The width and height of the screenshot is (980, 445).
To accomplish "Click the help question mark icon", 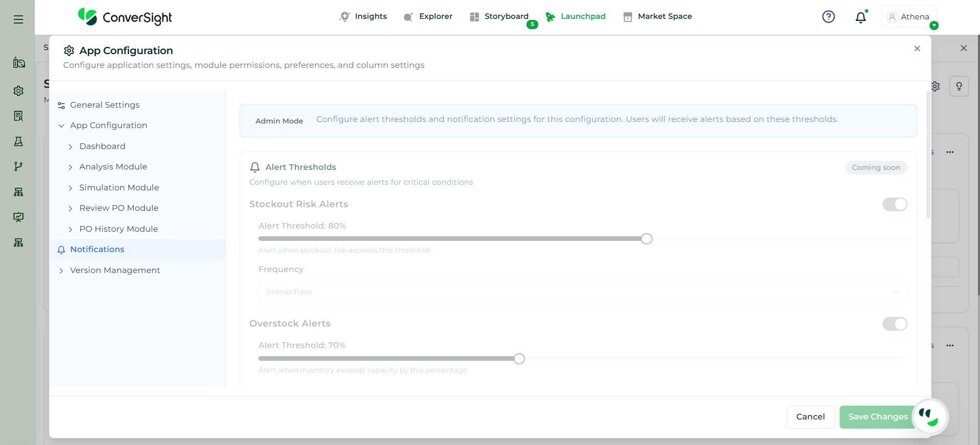I will coord(828,17).
